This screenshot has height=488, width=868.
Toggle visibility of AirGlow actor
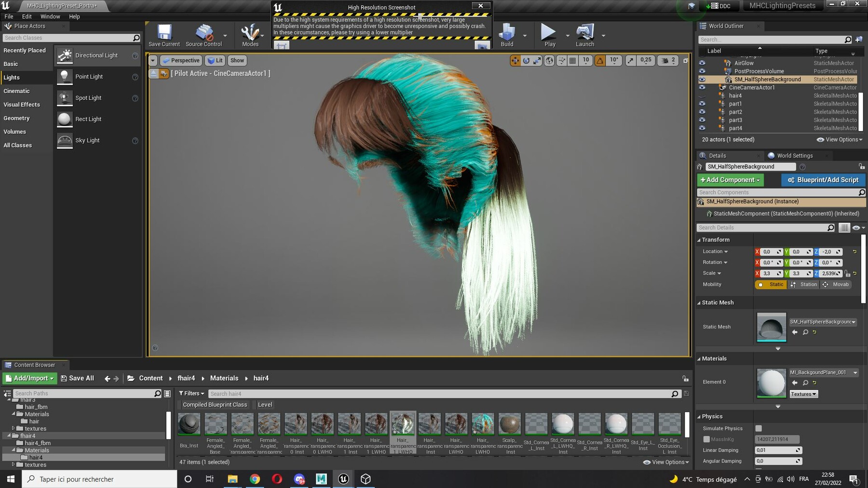702,63
